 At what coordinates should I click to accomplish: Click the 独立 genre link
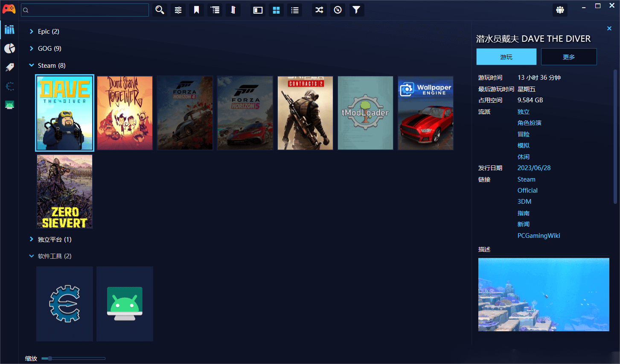click(524, 112)
